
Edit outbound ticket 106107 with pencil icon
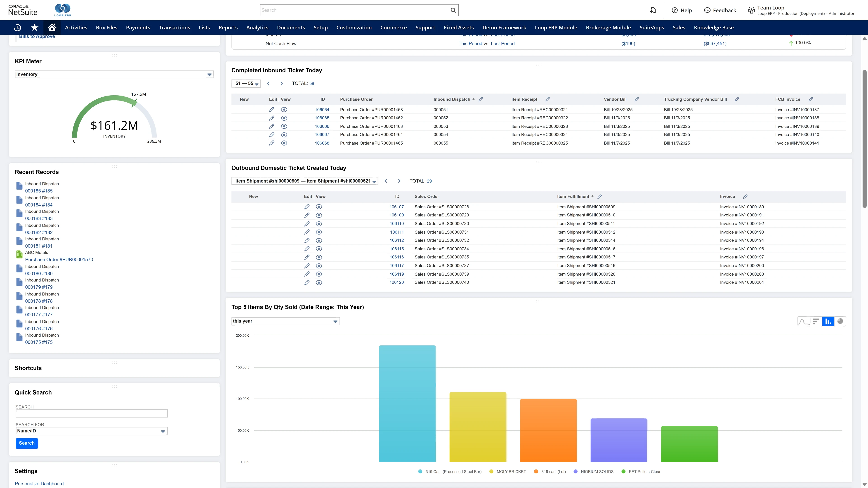tap(307, 207)
